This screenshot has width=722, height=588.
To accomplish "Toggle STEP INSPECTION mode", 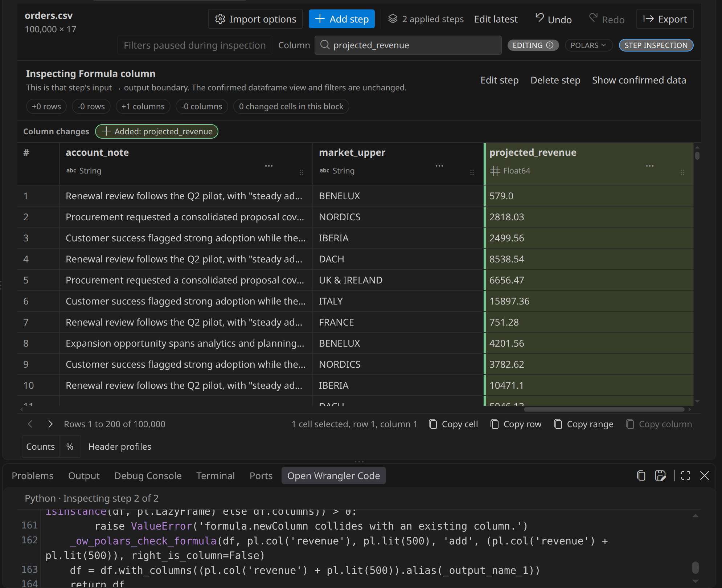I will [656, 45].
